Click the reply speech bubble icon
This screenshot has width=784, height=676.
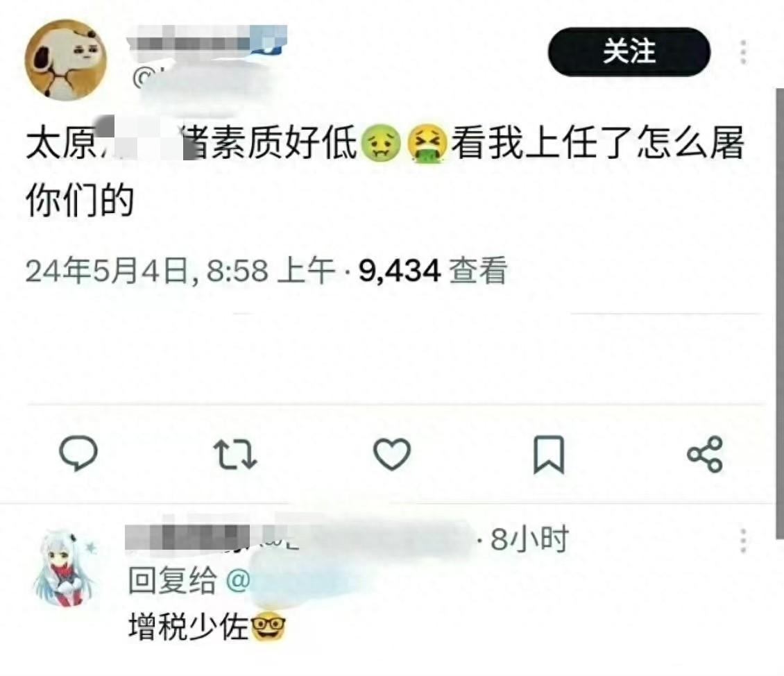tap(78, 453)
